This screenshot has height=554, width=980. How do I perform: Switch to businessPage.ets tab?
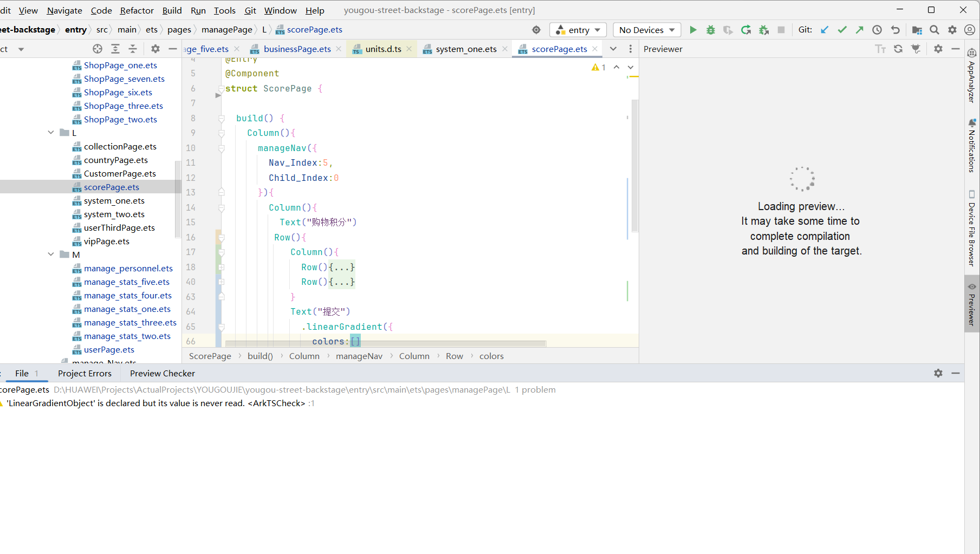pos(297,49)
